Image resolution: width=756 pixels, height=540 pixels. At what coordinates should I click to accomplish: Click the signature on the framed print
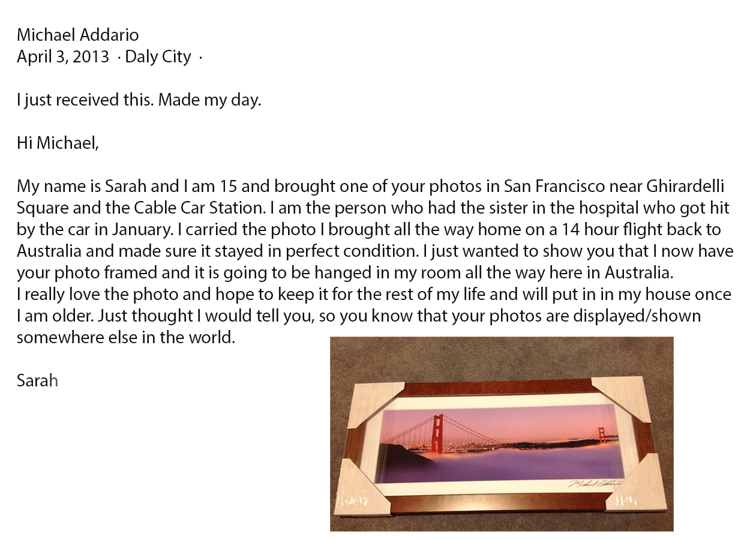tap(595, 484)
